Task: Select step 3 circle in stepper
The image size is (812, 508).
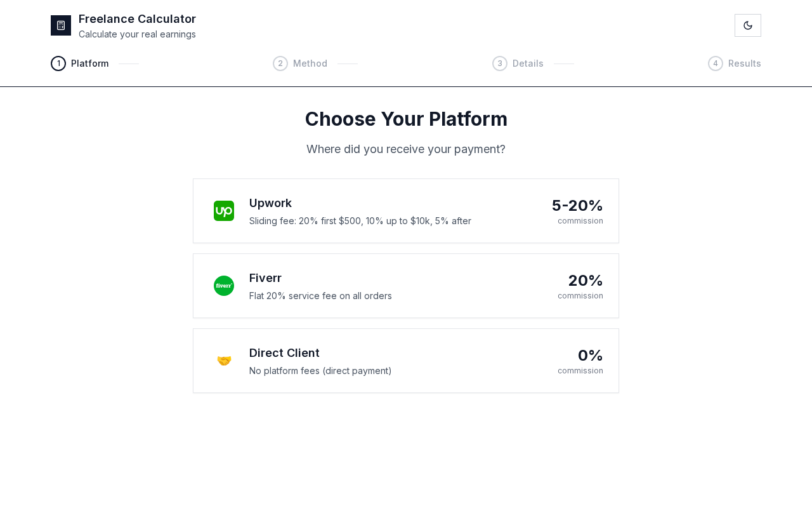Action: pyautogui.click(x=500, y=63)
